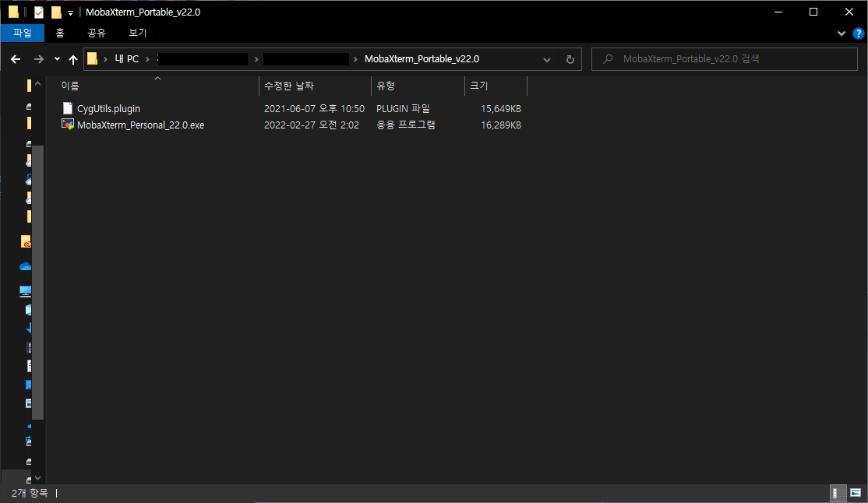Click the size value 15,649KB
Viewport: 868px width, 503px height.
[x=500, y=108]
